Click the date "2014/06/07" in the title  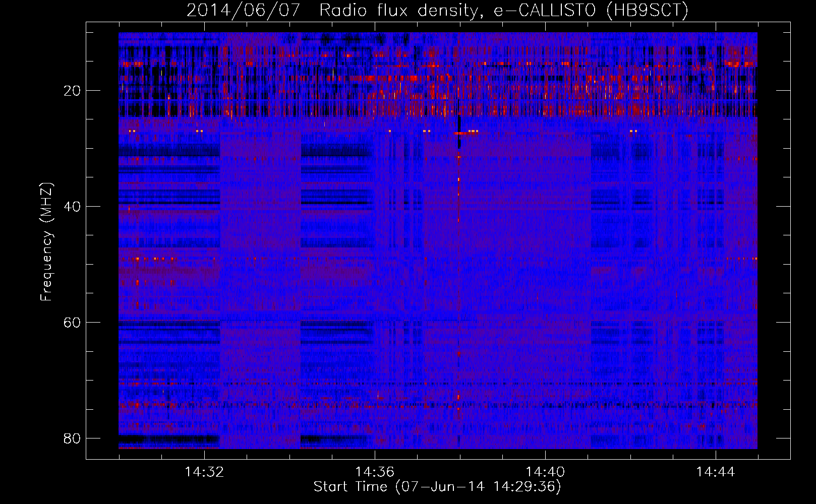pyautogui.click(x=244, y=10)
